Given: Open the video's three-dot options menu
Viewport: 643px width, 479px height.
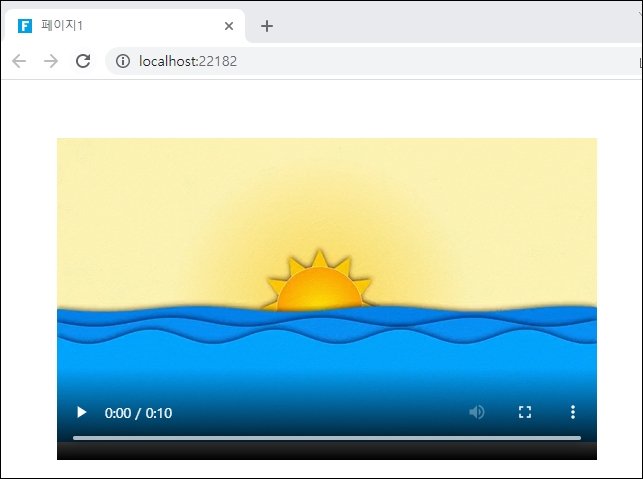Looking at the screenshot, I should click(572, 412).
